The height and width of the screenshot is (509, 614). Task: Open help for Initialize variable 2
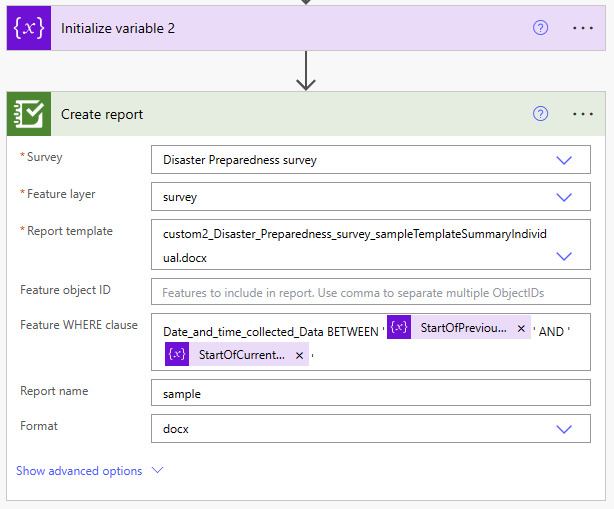[x=541, y=28]
